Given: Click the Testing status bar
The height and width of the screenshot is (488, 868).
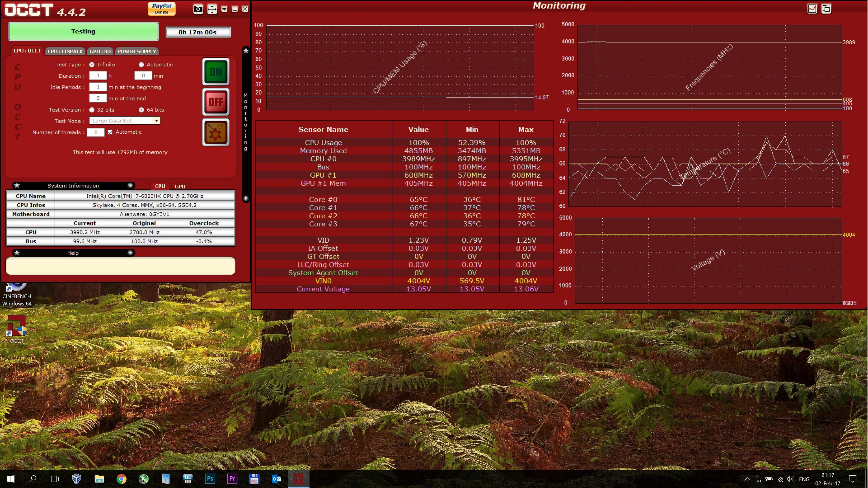Looking at the screenshot, I should (x=83, y=31).
